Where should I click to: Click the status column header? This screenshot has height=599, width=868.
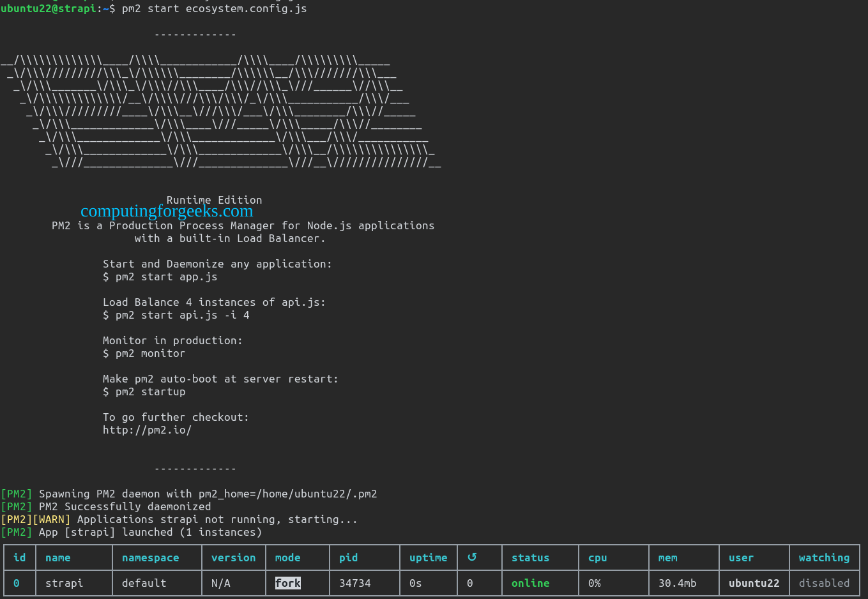click(x=530, y=557)
